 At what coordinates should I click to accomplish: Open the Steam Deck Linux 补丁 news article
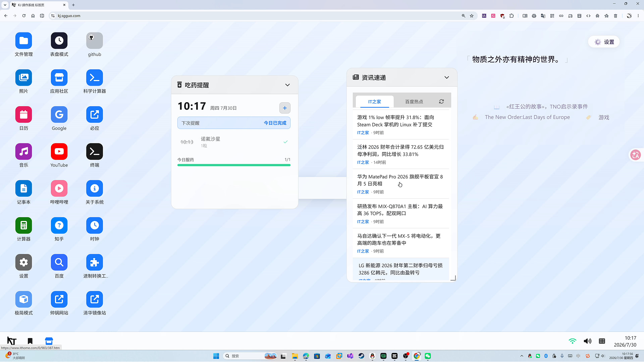401,125
